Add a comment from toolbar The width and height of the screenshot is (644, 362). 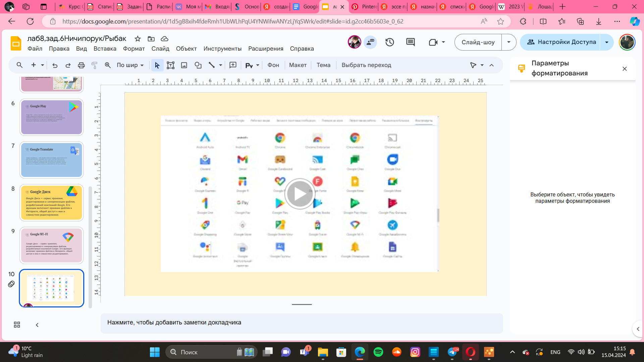[233, 65]
